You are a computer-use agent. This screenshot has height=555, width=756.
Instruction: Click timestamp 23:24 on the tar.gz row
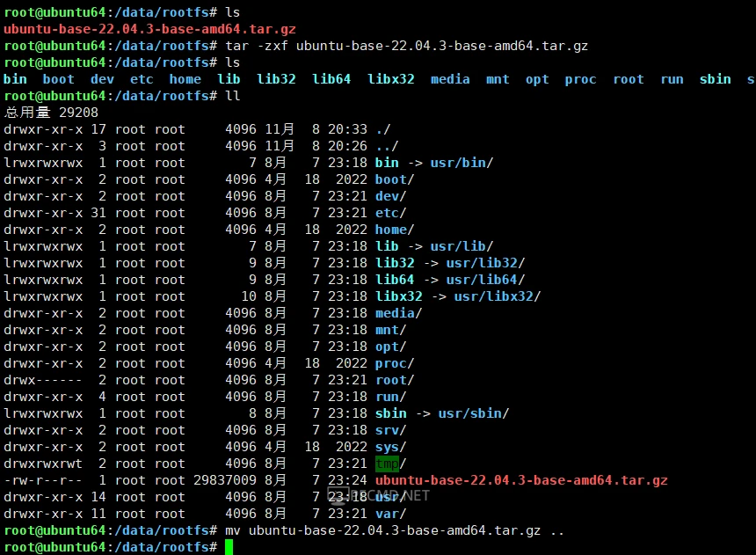(347, 481)
